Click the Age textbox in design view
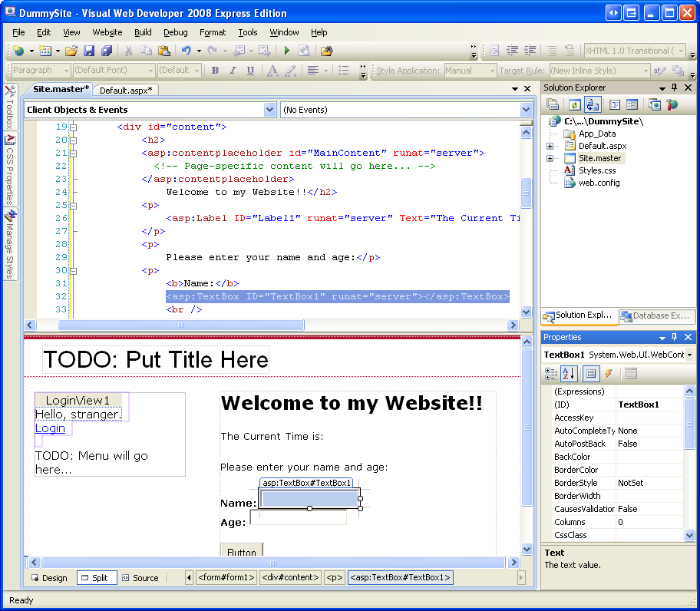The image size is (700, 611). (x=299, y=517)
